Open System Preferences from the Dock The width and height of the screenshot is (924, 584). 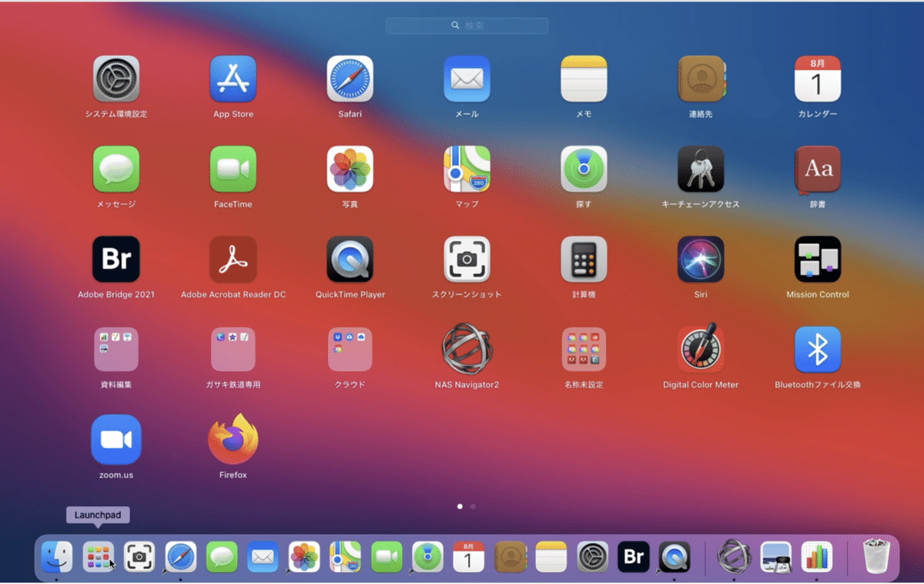[593, 556]
